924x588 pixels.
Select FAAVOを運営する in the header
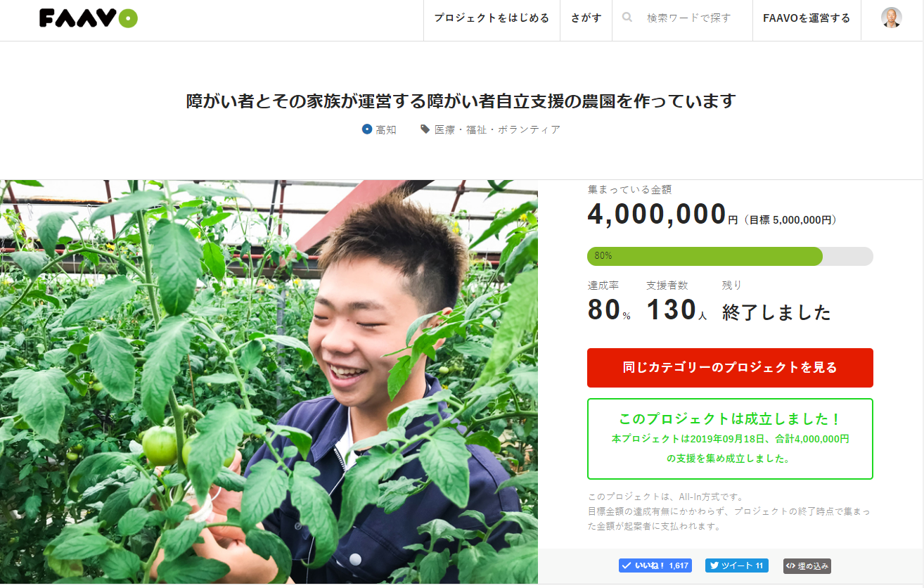pyautogui.click(x=807, y=18)
